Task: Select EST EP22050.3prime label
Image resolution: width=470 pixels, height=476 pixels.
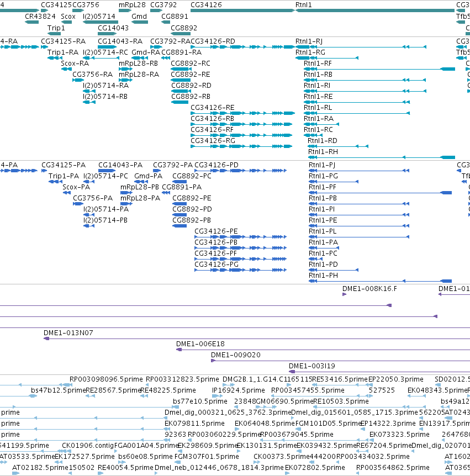Action: [x=395, y=379]
